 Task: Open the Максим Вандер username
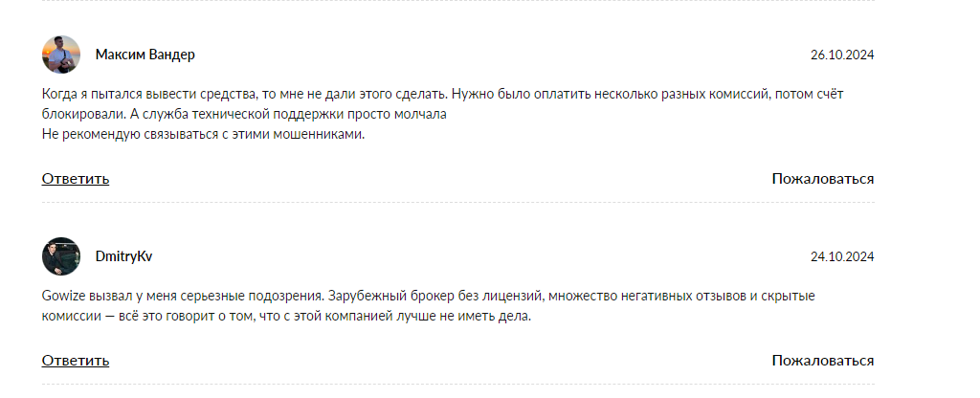[145, 55]
